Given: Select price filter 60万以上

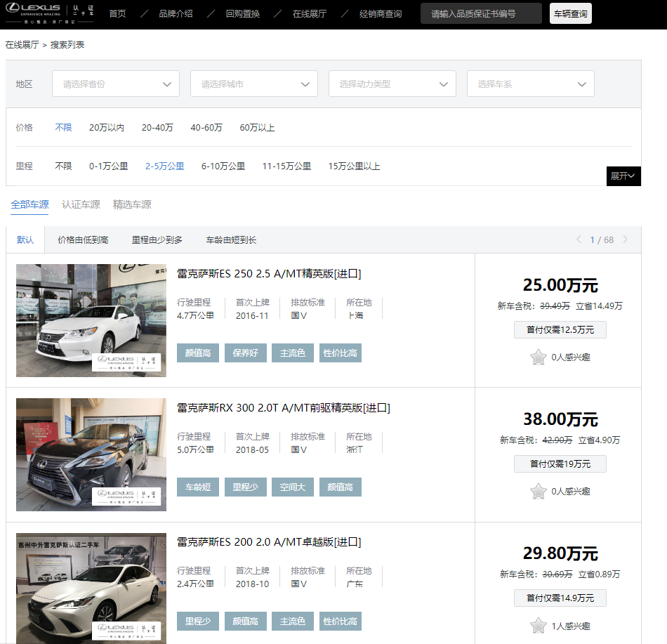Looking at the screenshot, I should 257,128.
